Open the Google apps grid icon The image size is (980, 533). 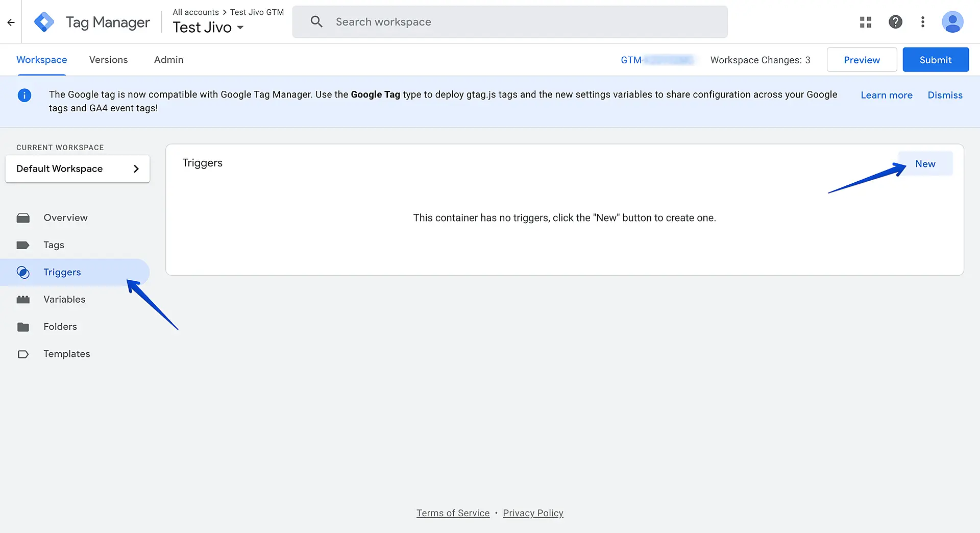click(x=866, y=22)
